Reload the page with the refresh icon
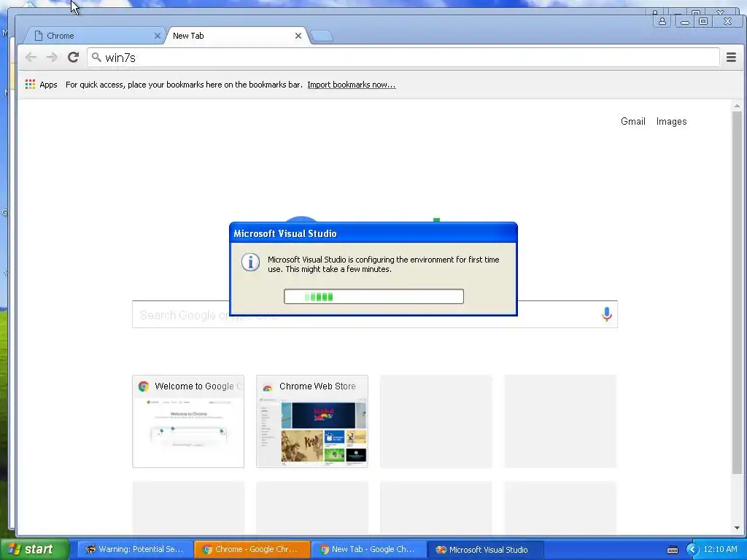This screenshot has height=560, width=747. coord(73,58)
